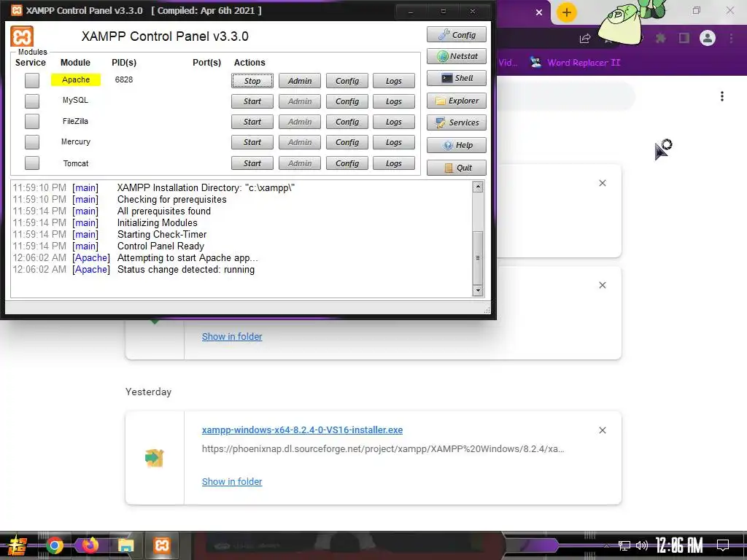Toggle Chrome side panel icon

684,38
